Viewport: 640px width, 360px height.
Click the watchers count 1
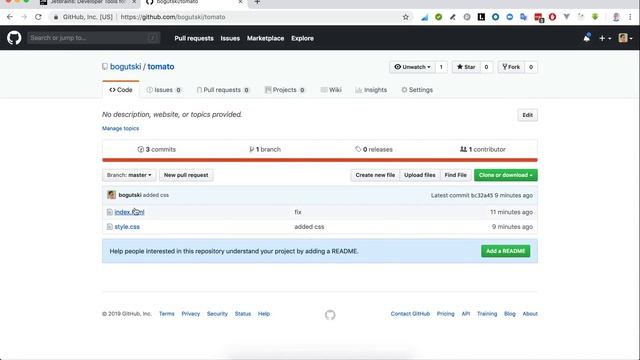click(441, 67)
